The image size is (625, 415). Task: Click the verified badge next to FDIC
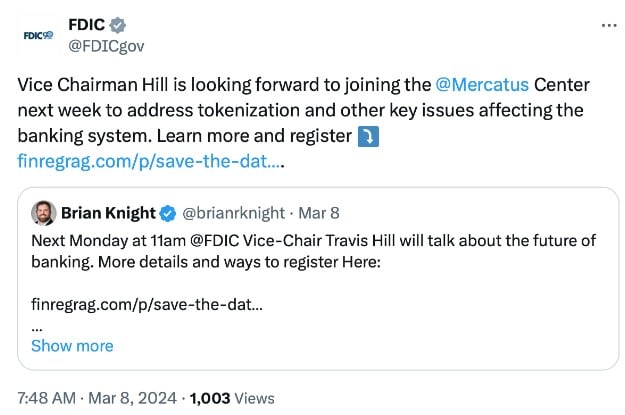[x=117, y=24]
